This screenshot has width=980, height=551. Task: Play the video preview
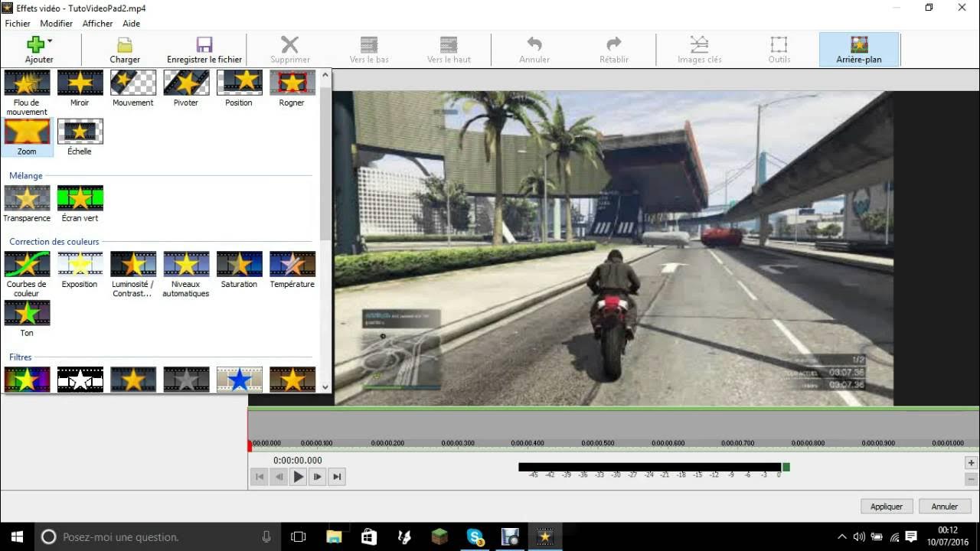[x=299, y=477]
